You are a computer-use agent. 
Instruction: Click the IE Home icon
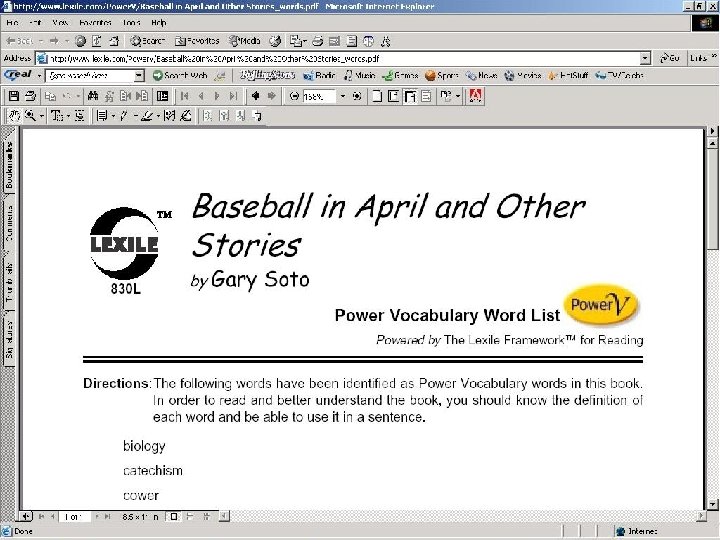(x=114, y=41)
